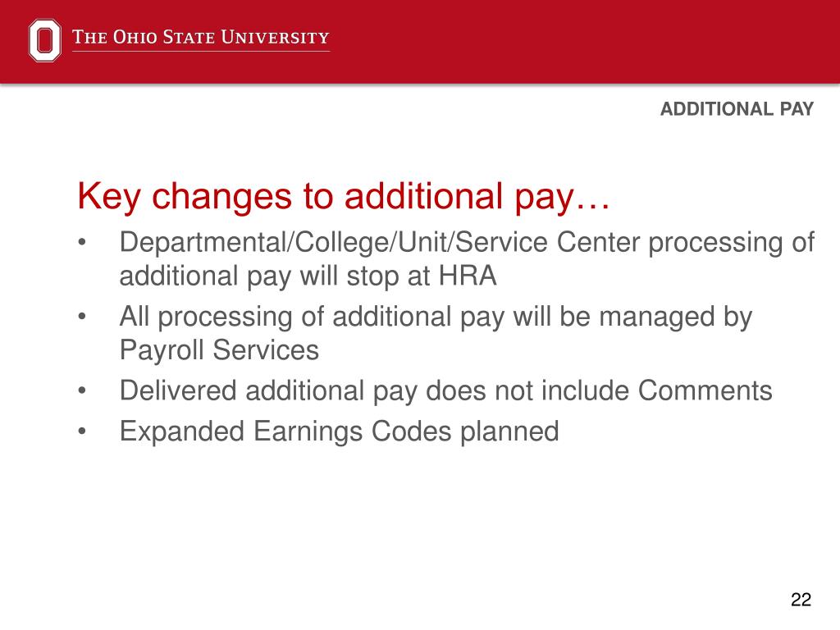The height and width of the screenshot is (630, 840).
Task: Select the ADDITIONAL PAY section header
Action: coord(737,109)
